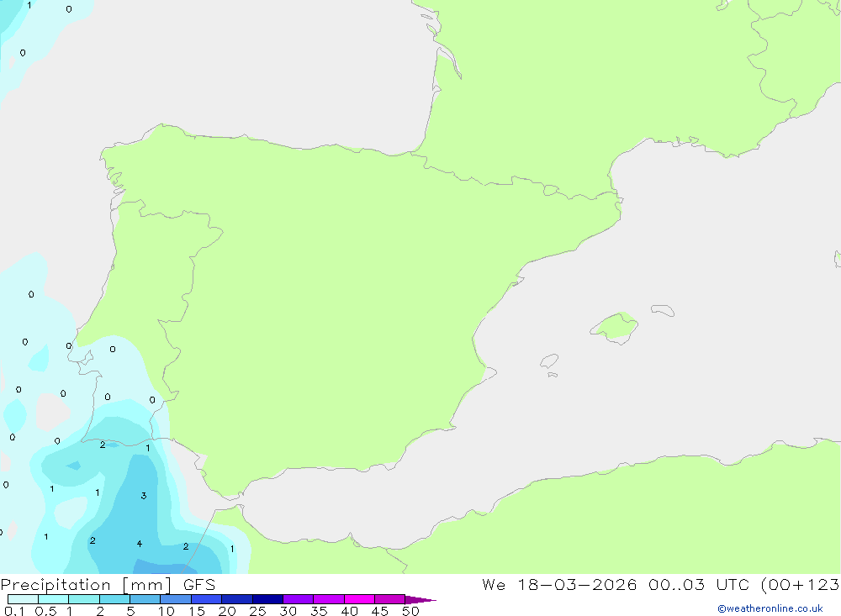Click the legend label "50"

[410, 611]
